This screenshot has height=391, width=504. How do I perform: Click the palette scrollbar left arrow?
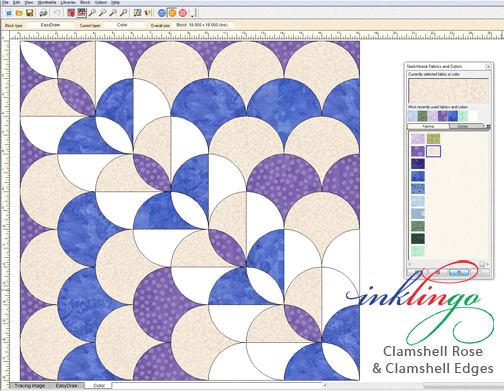pos(410,264)
